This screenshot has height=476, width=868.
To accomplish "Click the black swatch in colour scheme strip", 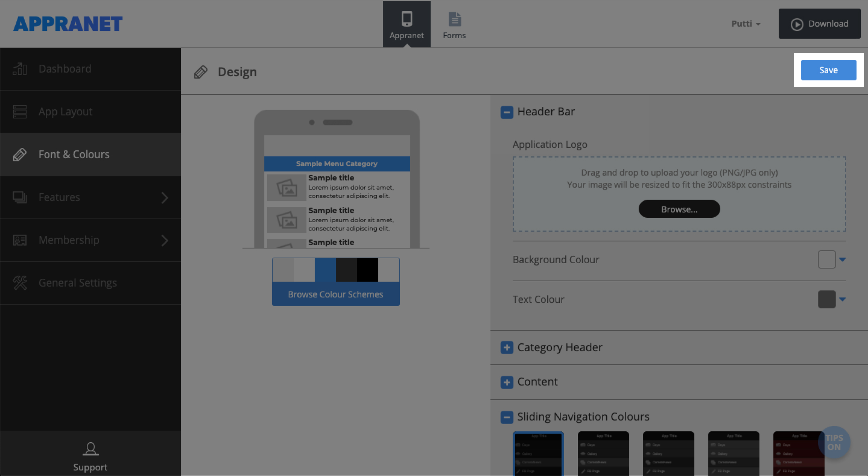I will 367,270.
